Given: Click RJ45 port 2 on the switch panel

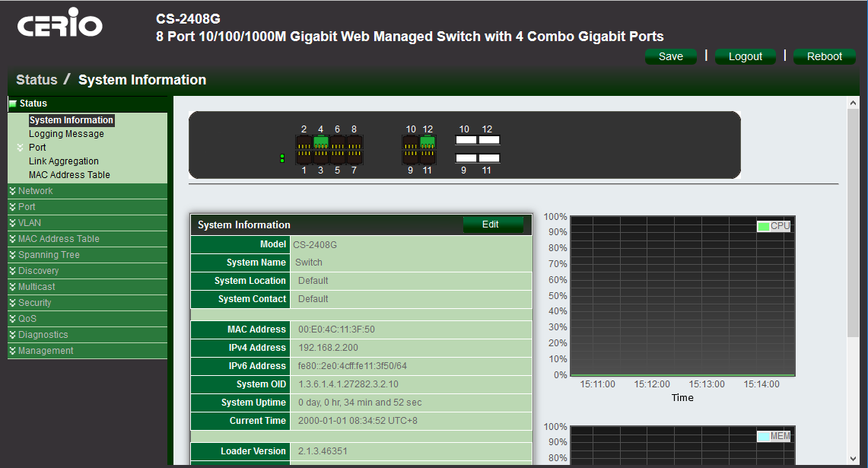Looking at the screenshot, I should [x=304, y=143].
